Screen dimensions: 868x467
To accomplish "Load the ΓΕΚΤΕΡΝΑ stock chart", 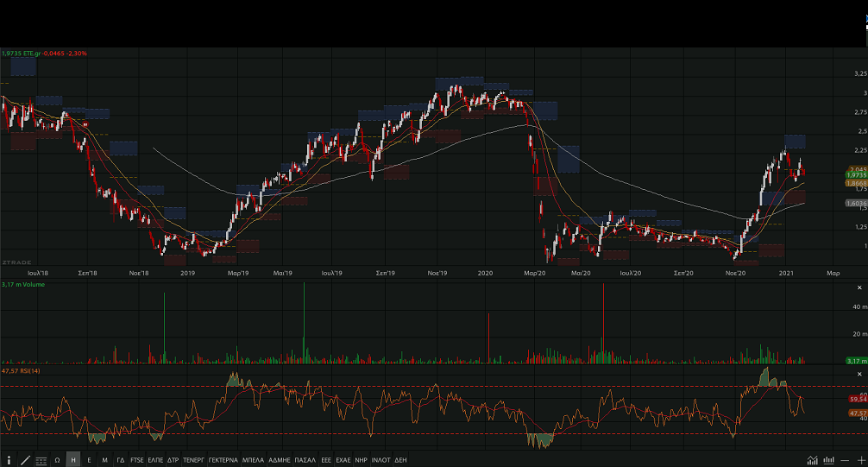I will pos(223,460).
